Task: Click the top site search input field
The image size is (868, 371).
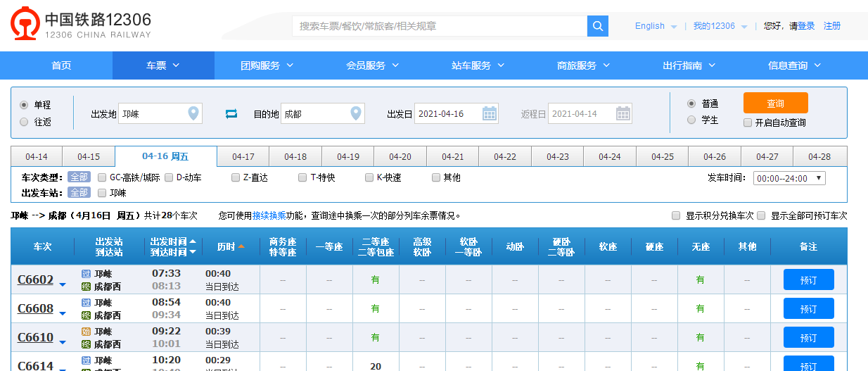Action: tap(440, 26)
